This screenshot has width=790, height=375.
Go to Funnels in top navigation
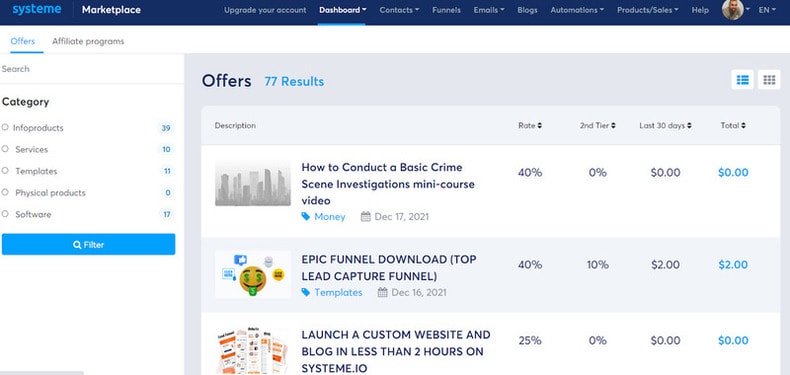point(446,10)
